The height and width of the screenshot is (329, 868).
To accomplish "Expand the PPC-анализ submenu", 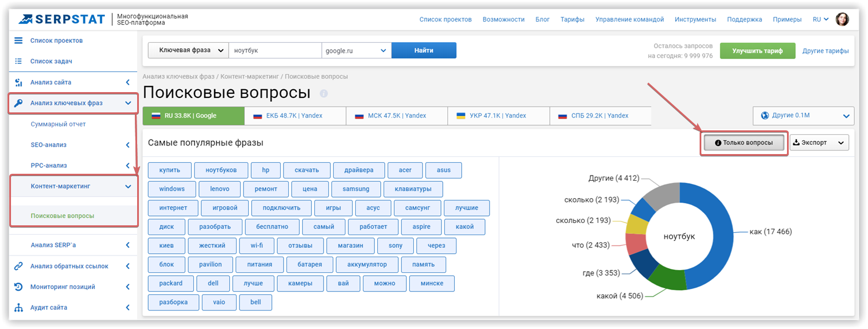I will coord(128,166).
